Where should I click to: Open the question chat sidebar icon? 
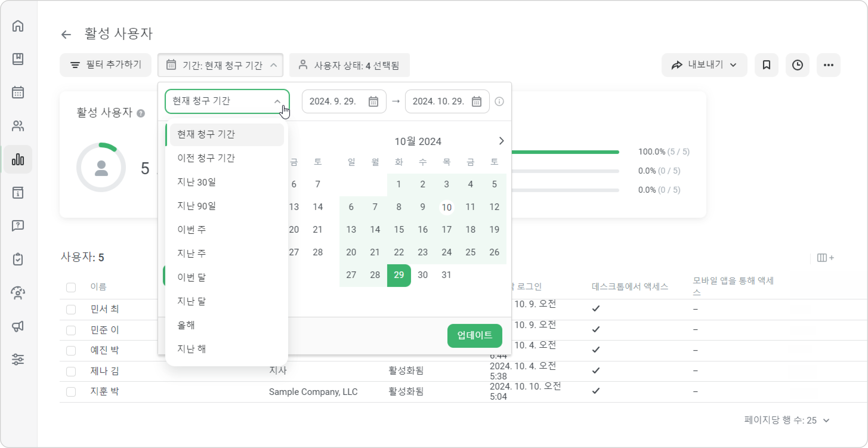(x=18, y=226)
